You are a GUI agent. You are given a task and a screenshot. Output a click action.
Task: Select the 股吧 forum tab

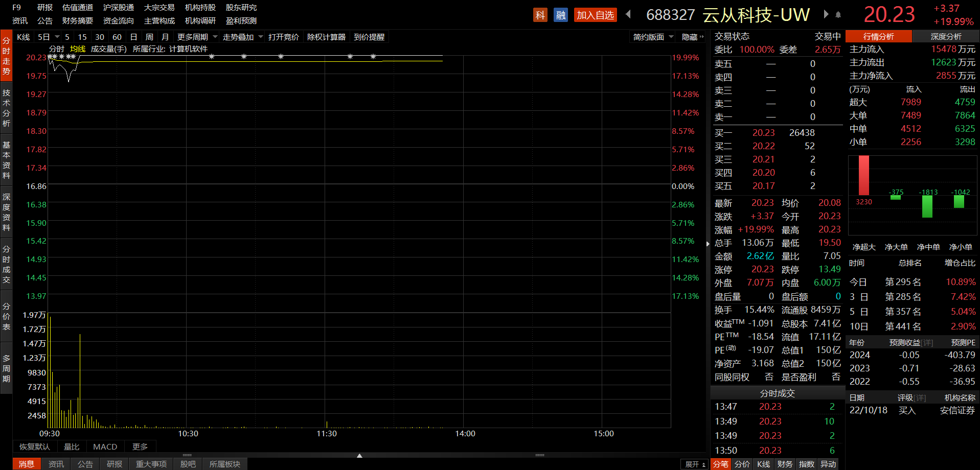188,464
